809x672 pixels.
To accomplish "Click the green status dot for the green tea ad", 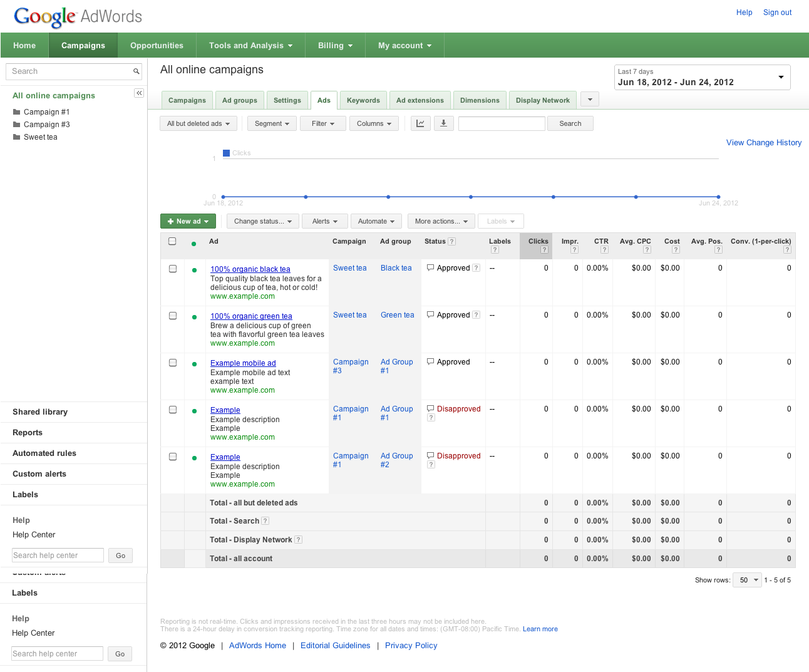I will click(x=194, y=318).
